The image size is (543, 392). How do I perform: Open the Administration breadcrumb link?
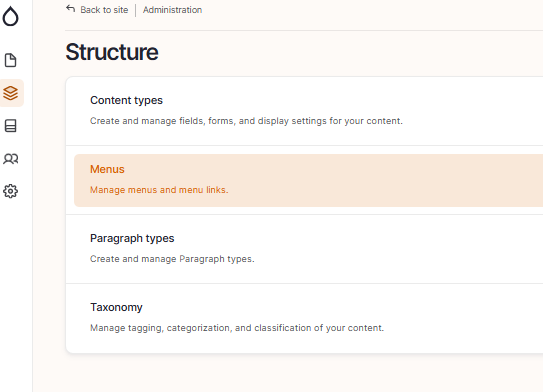(172, 10)
